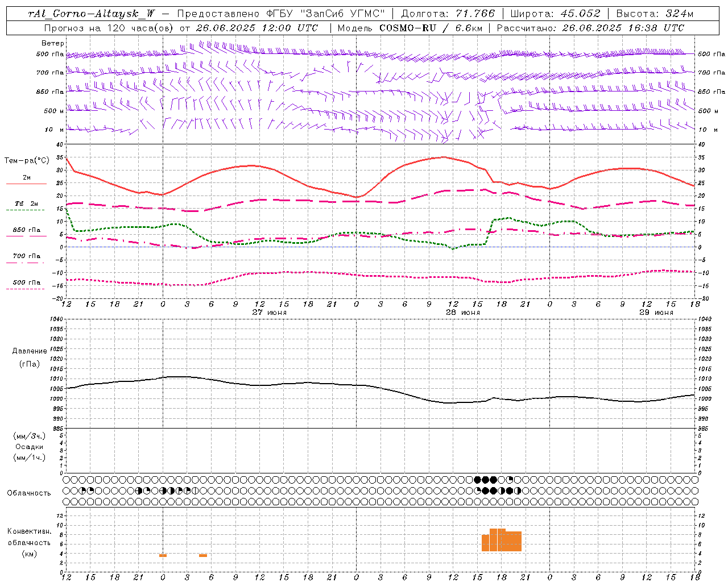This screenshot has height=582, width=728.
Task: Click the Тем-ра(°C) panel label
Action: (x=27, y=161)
